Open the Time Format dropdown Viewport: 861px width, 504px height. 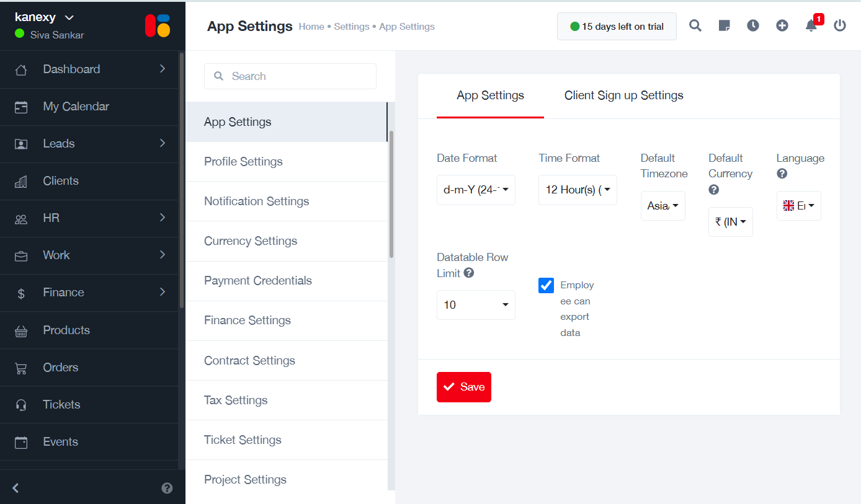(578, 190)
